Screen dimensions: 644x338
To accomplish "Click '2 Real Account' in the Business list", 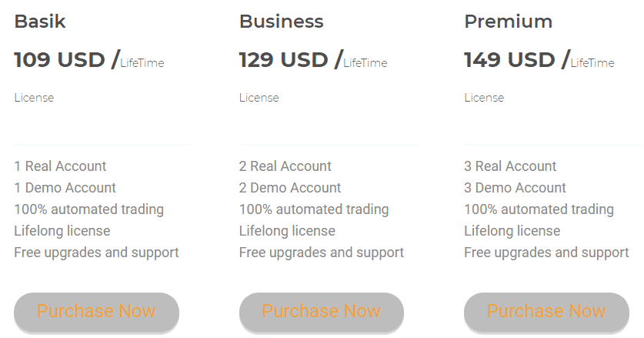I will click(285, 166).
